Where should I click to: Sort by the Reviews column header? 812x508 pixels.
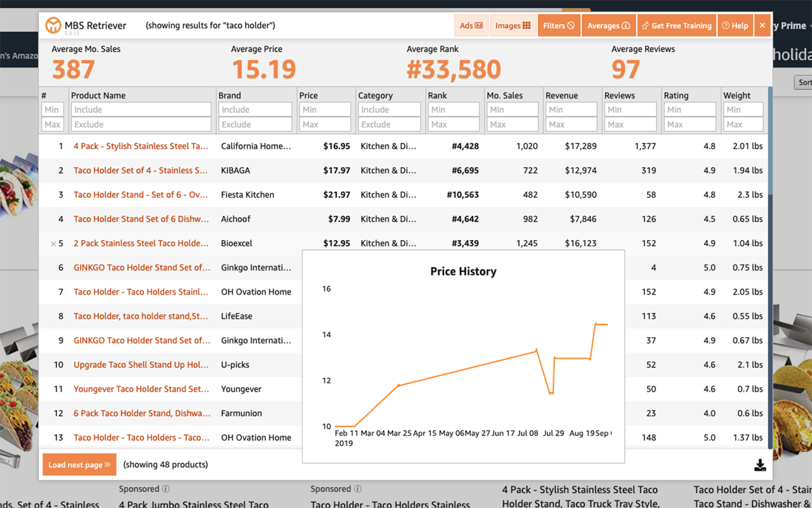point(620,95)
